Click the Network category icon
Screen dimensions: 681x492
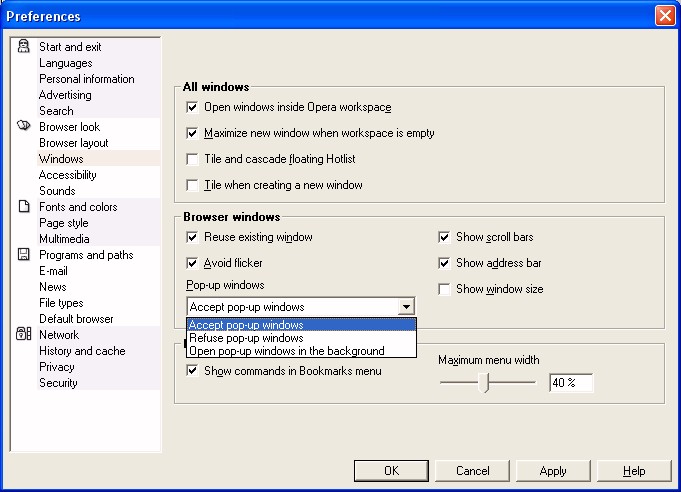[x=24, y=335]
